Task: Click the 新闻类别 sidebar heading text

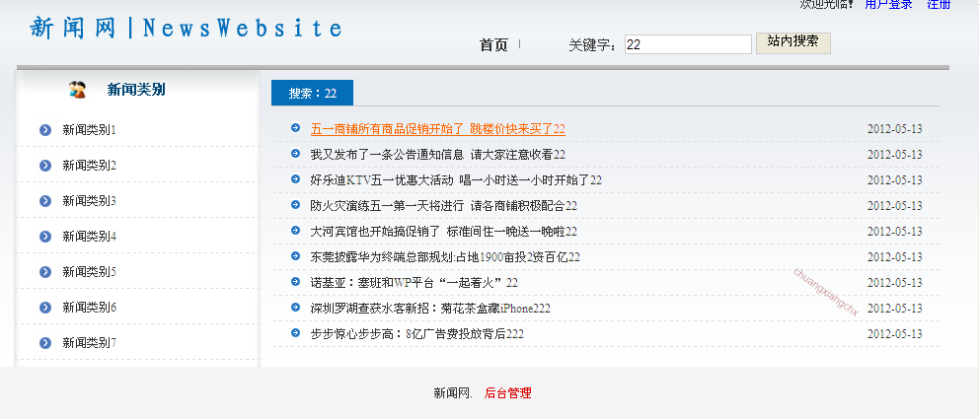Action: pyautogui.click(x=136, y=90)
